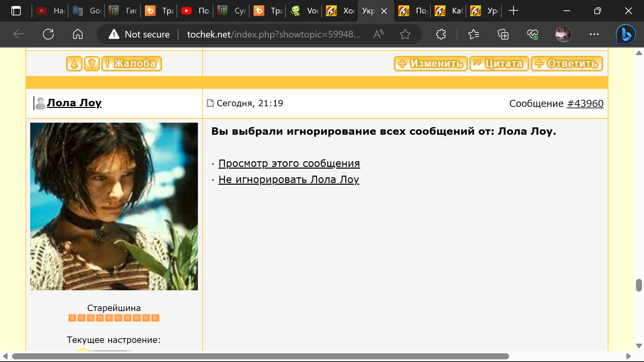Open the Лола Лоу profile link

[74, 103]
